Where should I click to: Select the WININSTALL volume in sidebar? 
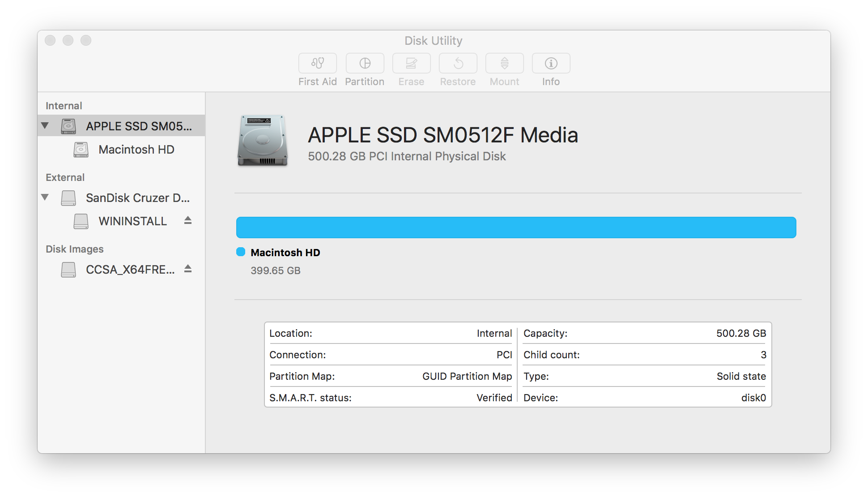(x=132, y=221)
